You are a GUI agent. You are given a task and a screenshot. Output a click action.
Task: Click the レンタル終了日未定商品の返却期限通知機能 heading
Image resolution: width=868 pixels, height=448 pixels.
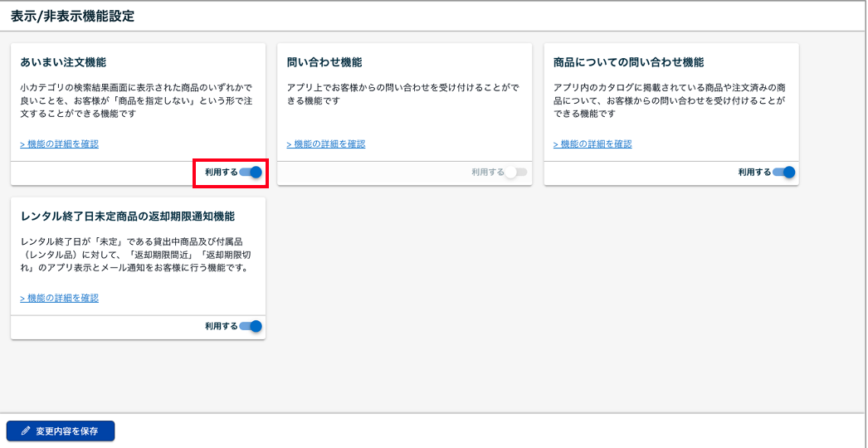(128, 217)
